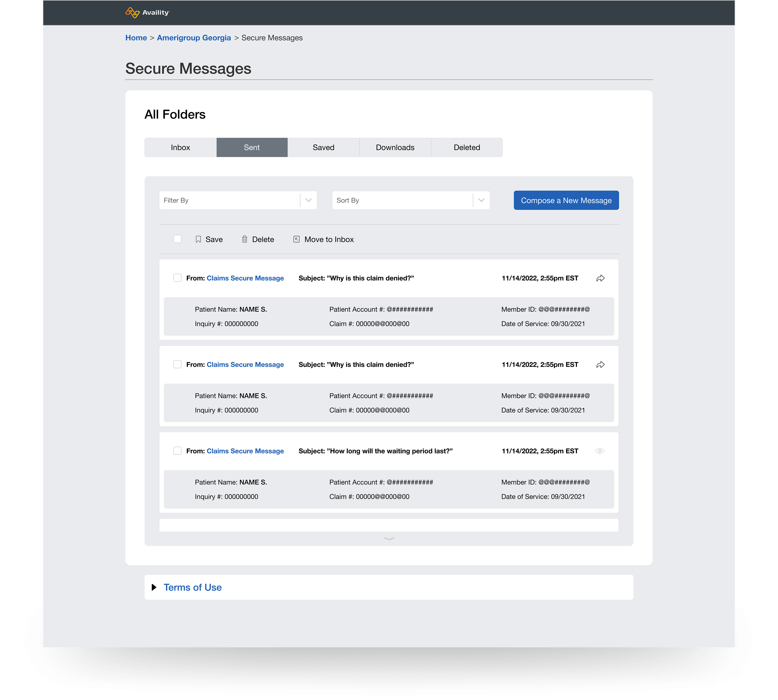Screen dimensions: 778x700
Task: Click the scroll-down chevron below message list
Action: [389, 539]
